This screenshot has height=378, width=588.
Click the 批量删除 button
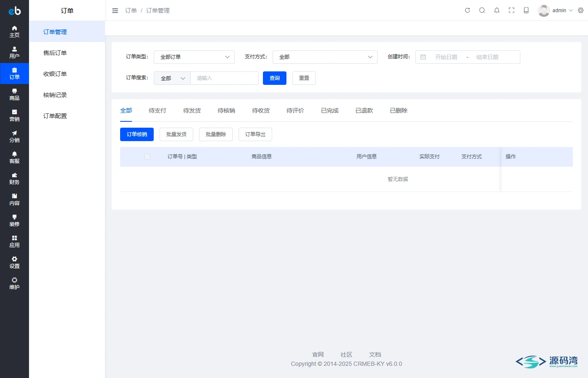216,134
